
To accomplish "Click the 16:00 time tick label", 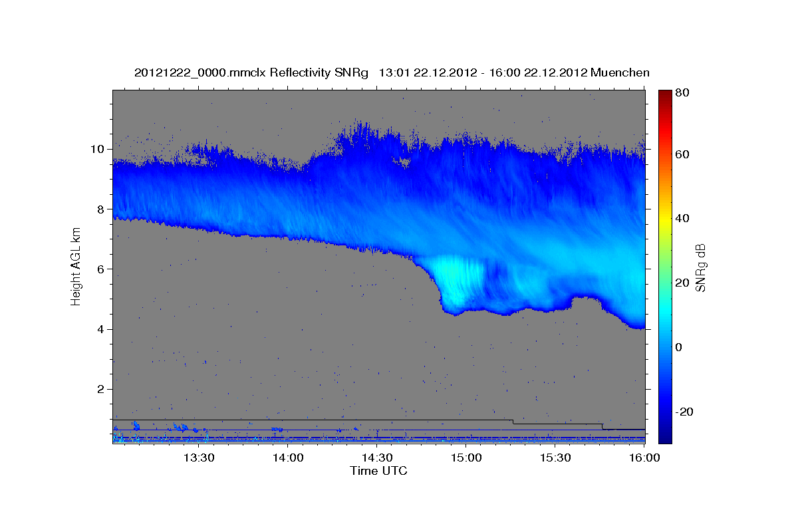I will tap(645, 458).
